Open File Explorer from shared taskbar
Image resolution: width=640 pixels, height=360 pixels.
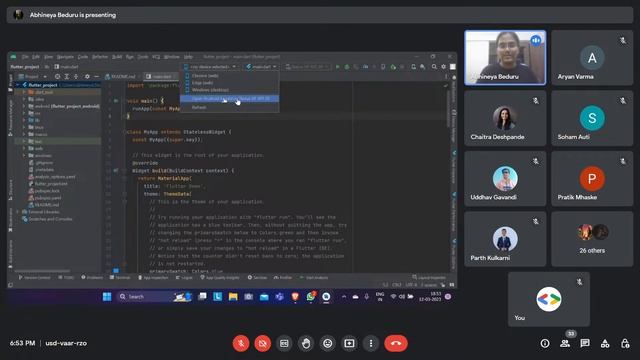[x=233, y=297]
